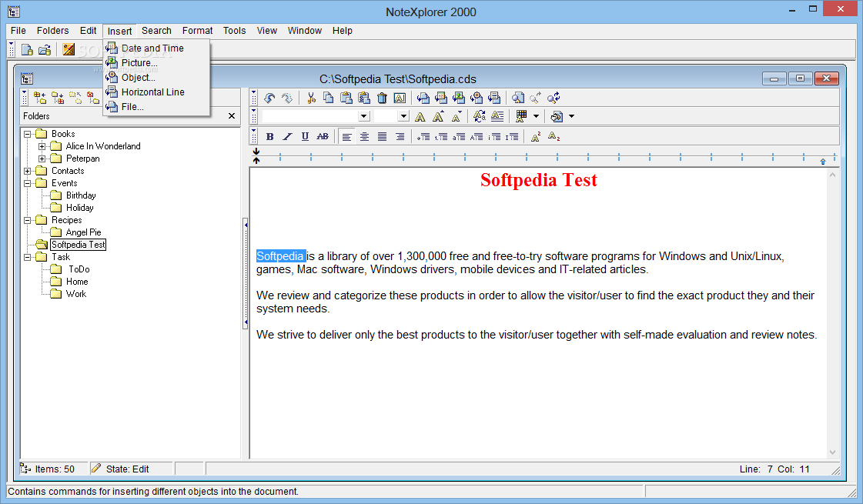Apply Subscript formatting

click(554, 136)
